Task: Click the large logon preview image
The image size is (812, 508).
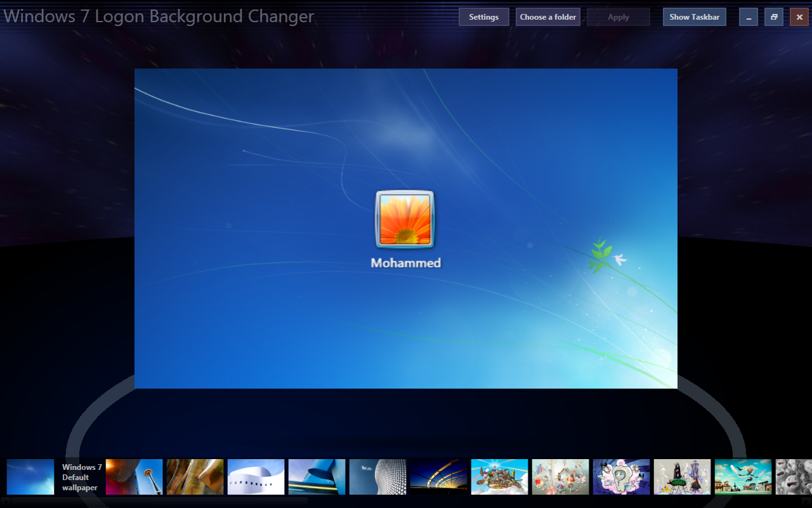Action: click(x=406, y=229)
